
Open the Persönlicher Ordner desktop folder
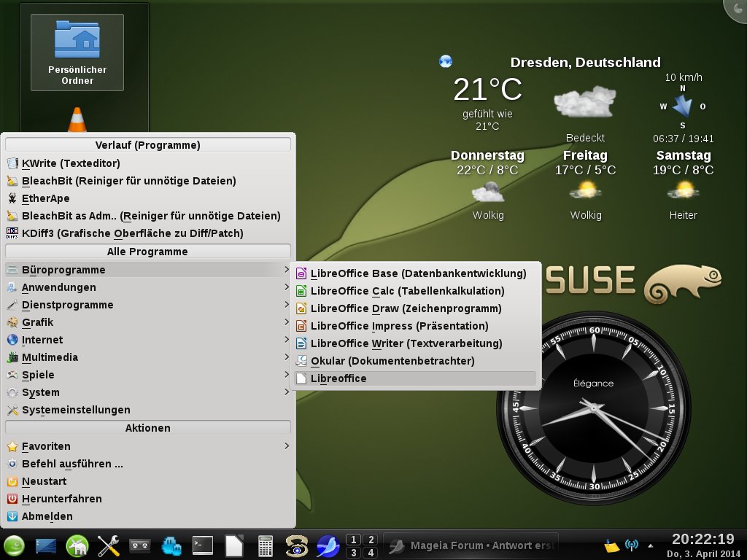77,52
